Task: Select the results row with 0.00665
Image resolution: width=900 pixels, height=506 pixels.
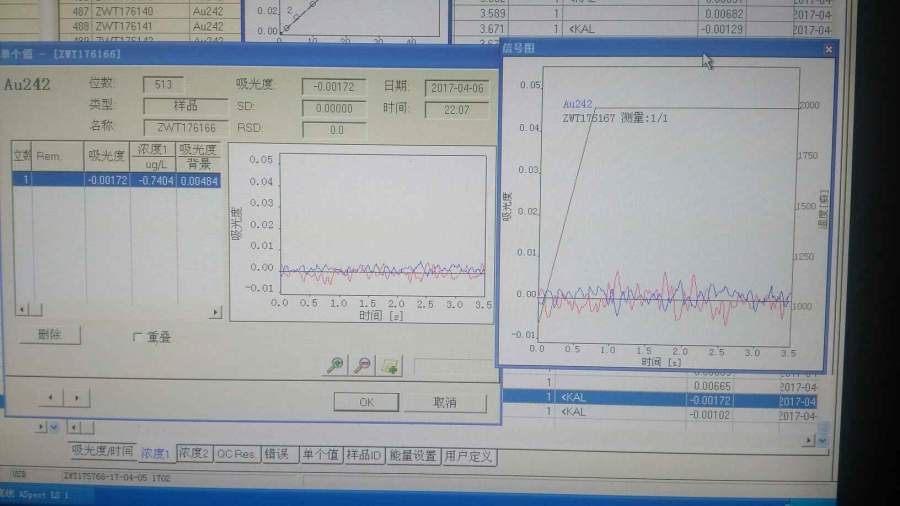Action: click(x=660, y=386)
